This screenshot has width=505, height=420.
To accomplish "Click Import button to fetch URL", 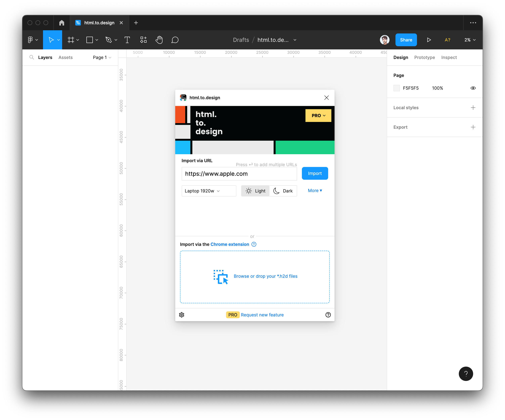I will [x=315, y=173].
